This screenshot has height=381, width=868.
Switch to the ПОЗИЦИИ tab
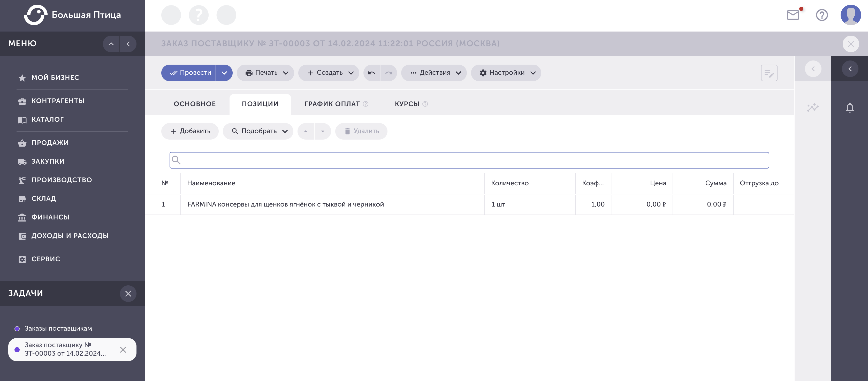[260, 104]
